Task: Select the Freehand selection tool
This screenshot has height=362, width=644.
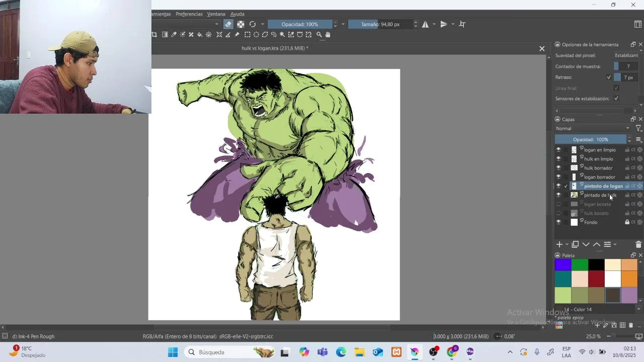Action: 274,35
